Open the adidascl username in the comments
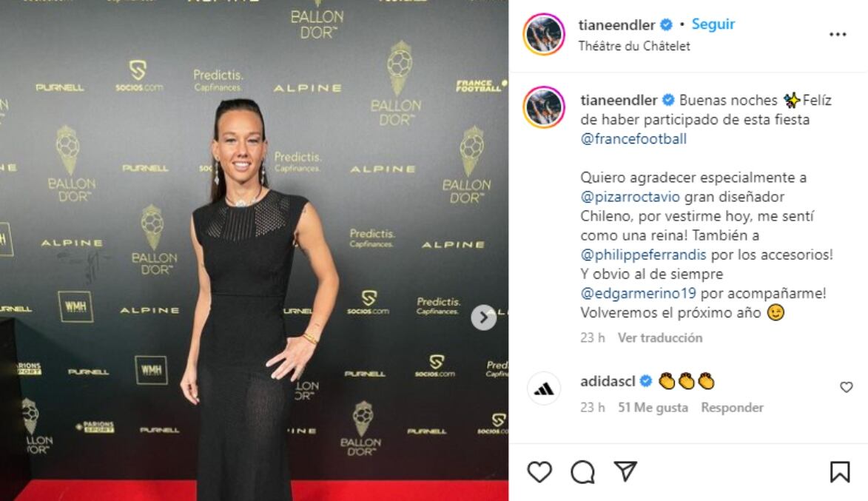 (608, 381)
